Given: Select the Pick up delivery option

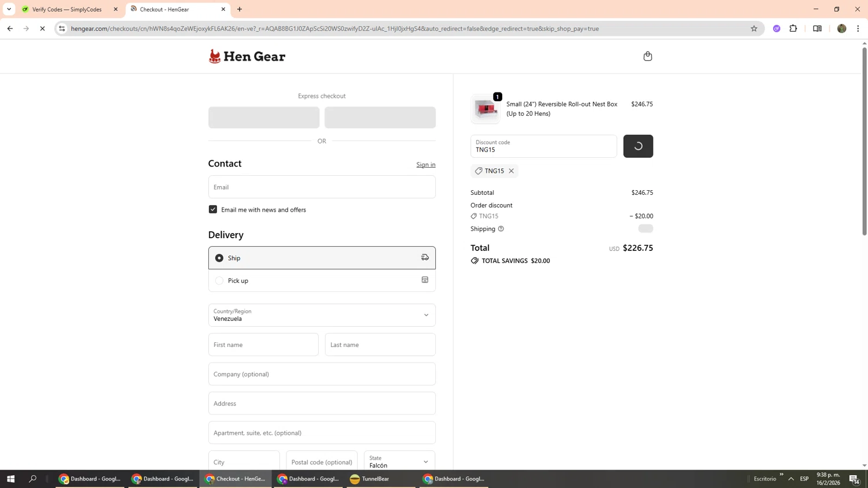Looking at the screenshot, I should pos(322,280).
